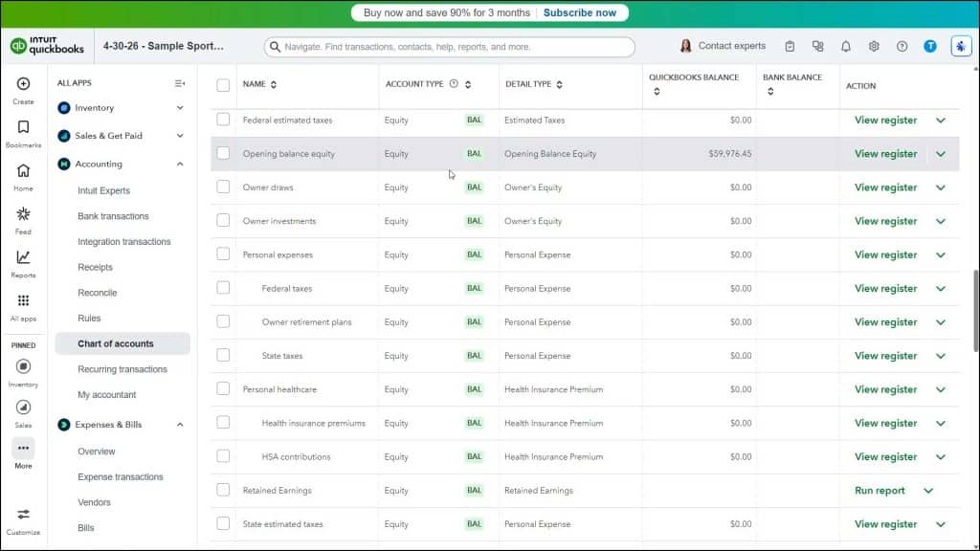Sort by Detail Type arrows
Viewport: 980px width, 551px height.
coord(559,84)
